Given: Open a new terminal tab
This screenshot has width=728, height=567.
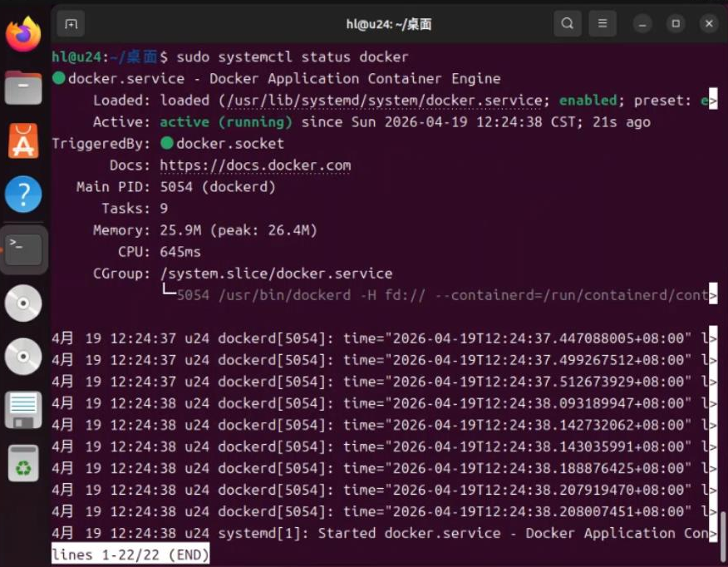Looking at the screenshot, I should click(71, 23).
